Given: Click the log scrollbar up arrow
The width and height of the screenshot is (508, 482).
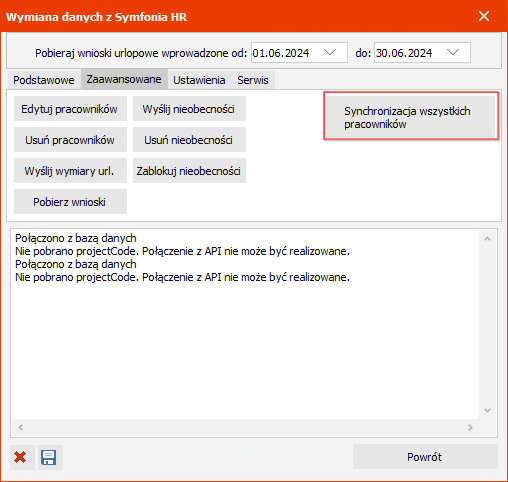Looking at the screenshot, I should [487, 239].
